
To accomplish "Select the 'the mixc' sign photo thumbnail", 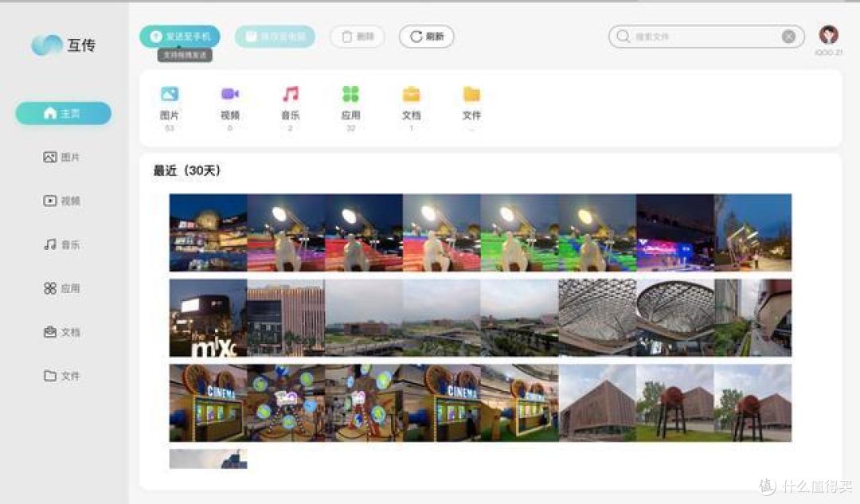I will [x=209, y=318].
